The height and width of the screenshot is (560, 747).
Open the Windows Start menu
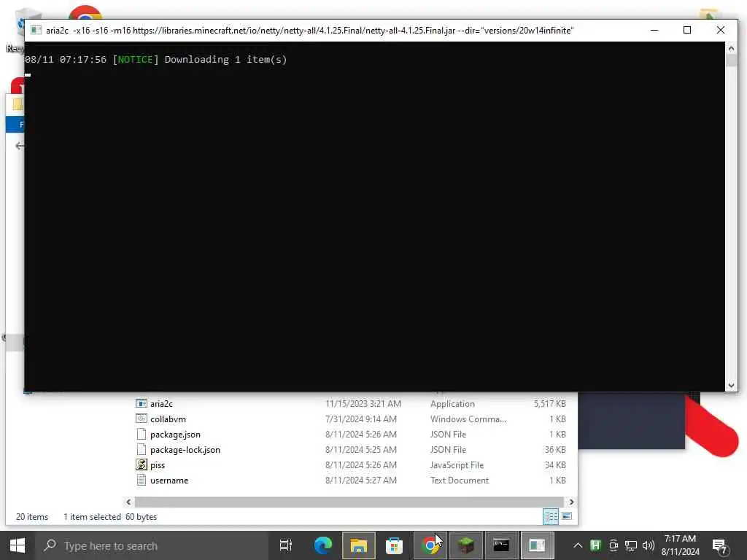(18, 545)
